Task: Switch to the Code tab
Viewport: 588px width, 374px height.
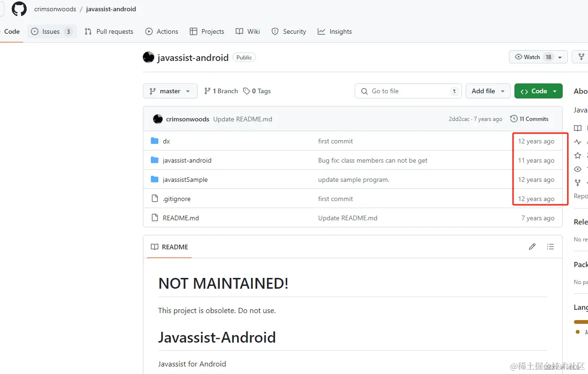Action: pos(12,31)
